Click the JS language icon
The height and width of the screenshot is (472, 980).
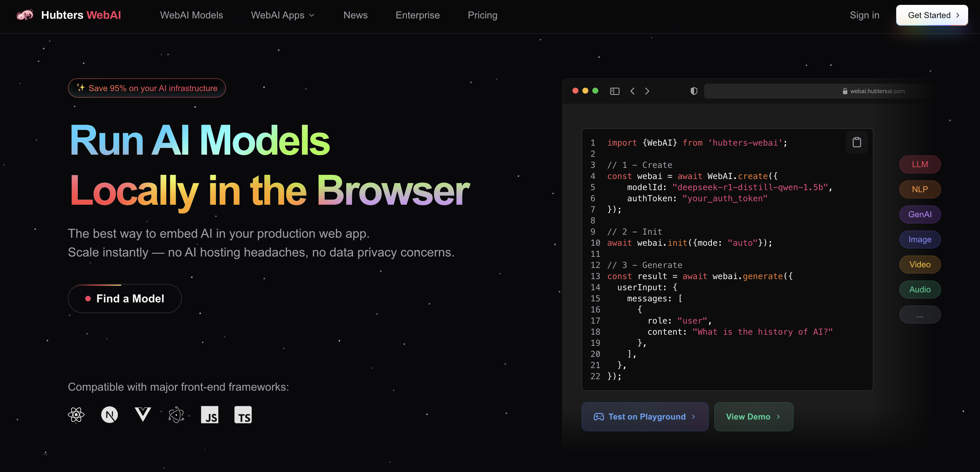[x=210, y=415]
